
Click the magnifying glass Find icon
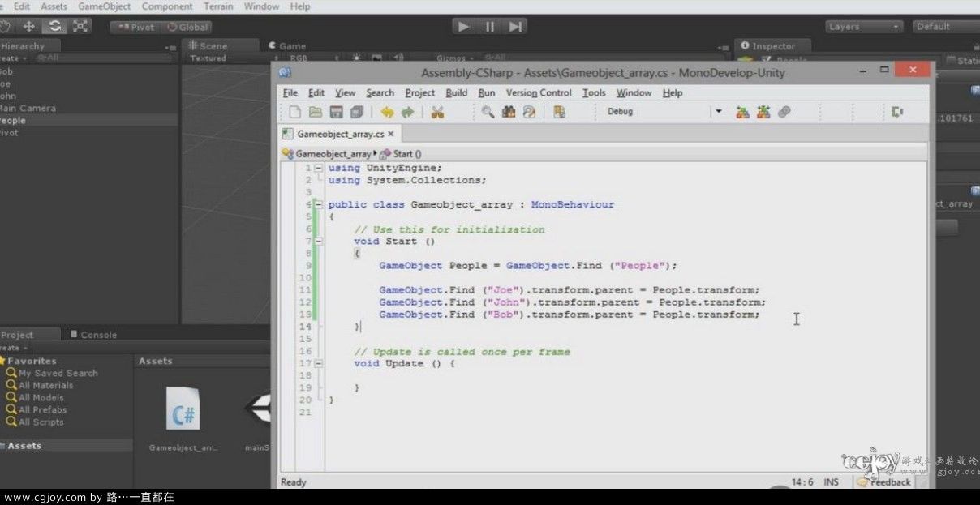click(x=488, y=112)
